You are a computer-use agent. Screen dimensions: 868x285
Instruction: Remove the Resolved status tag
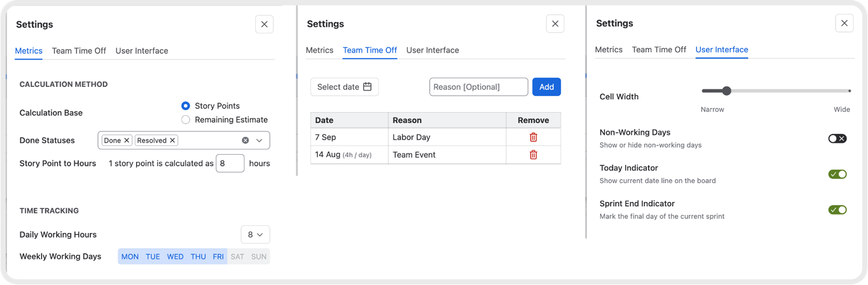tap(172, 141)
